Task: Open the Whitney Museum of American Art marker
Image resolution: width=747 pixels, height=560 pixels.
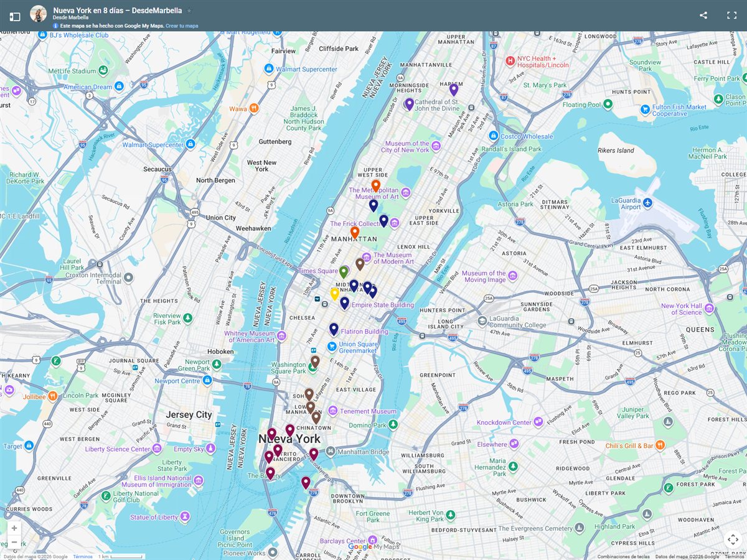Action: [281, 336]
